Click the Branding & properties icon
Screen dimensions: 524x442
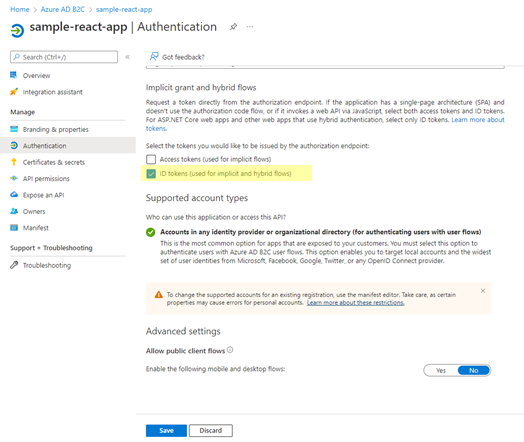tap(14, 129)
